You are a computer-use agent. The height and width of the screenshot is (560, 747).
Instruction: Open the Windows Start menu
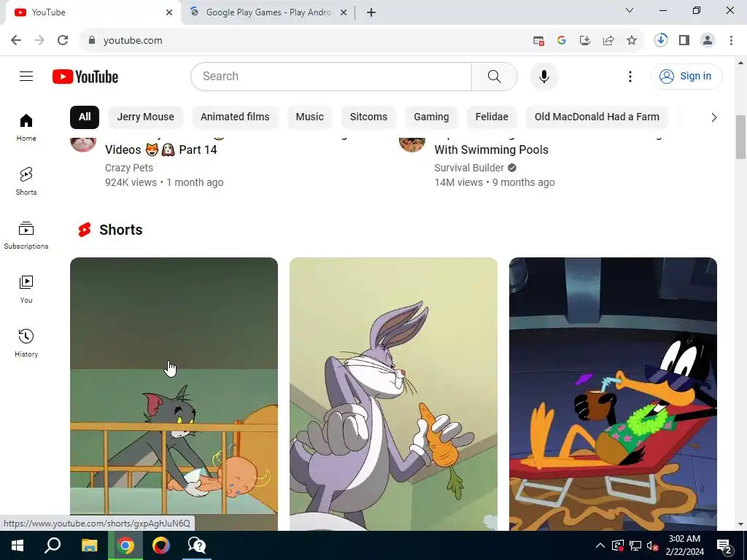tap(18, 545)
